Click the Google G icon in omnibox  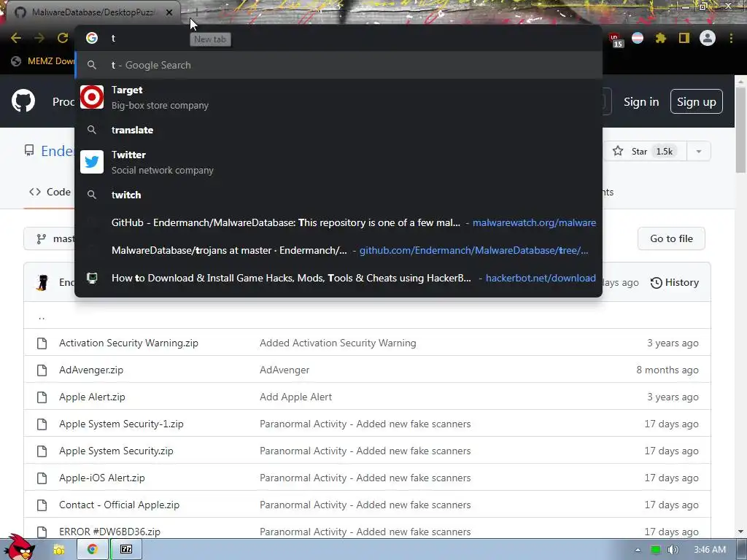[92, 38]
